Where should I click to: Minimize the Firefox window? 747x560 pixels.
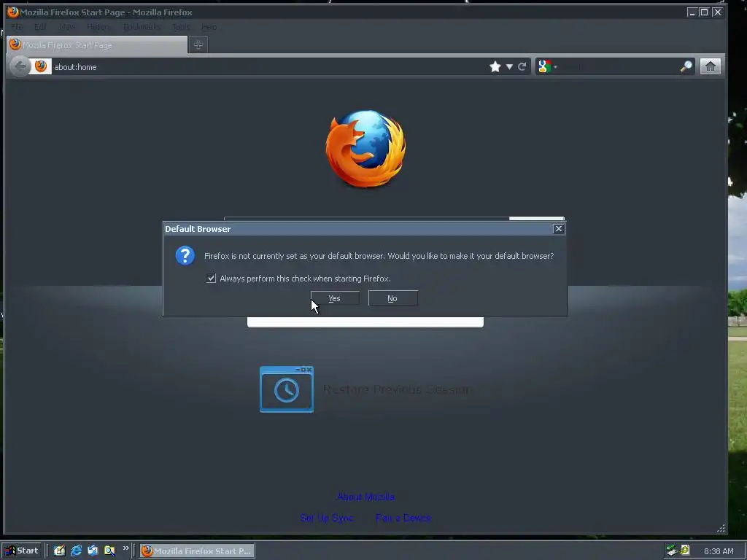pyautogui.click(x=692, y=12)
